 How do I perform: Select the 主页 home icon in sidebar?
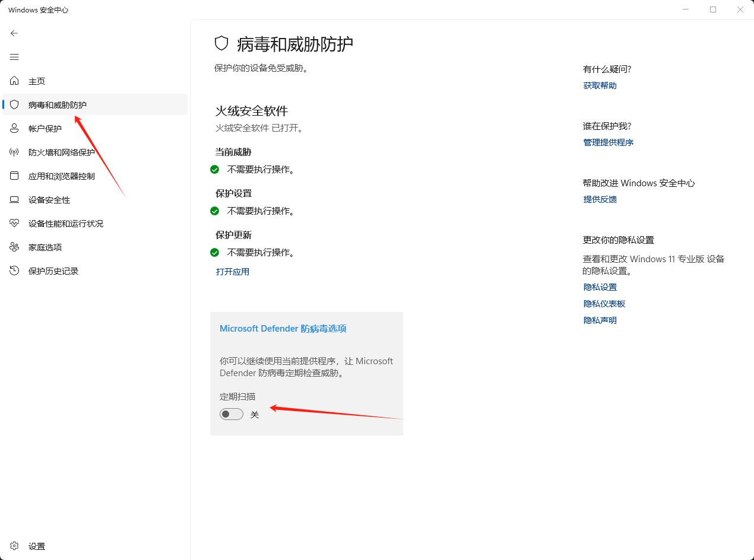pyautogui.click(x=14, y=81)
